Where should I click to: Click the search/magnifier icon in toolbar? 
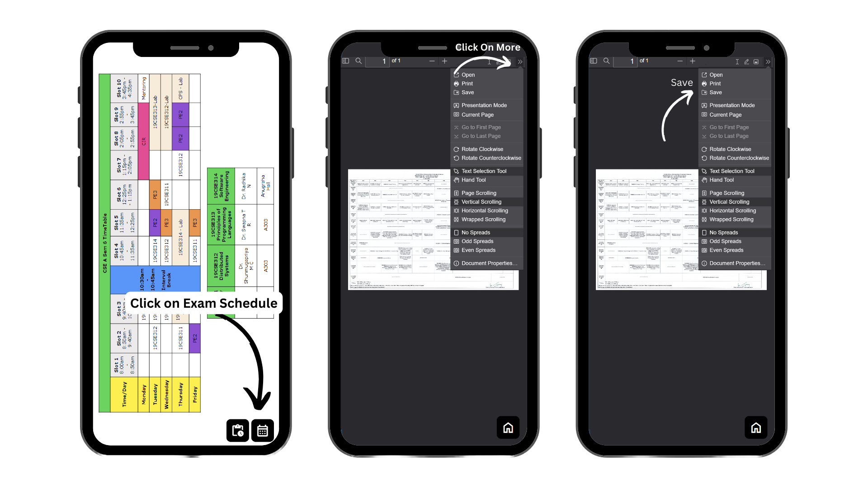pos(359,61)
